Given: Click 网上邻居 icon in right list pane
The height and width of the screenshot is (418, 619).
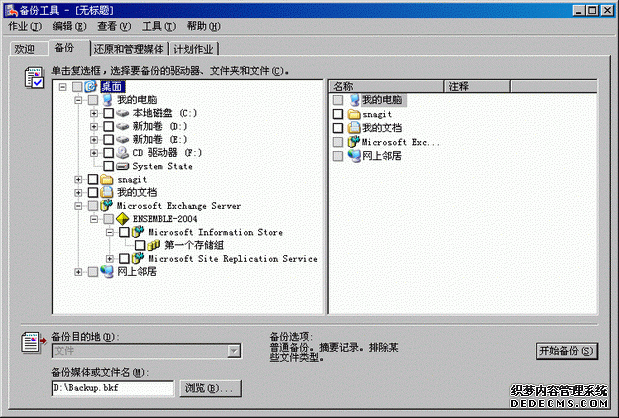Looking at the screenshot, I should (354, 156).
